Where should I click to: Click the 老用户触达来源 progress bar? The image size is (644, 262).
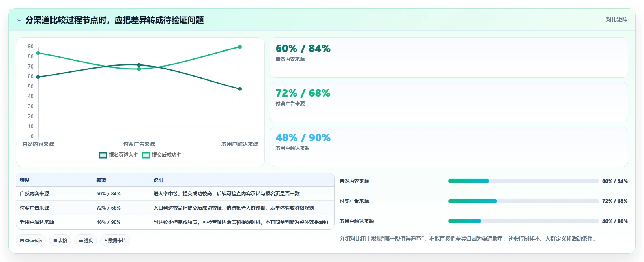click(x=523, y=221)
